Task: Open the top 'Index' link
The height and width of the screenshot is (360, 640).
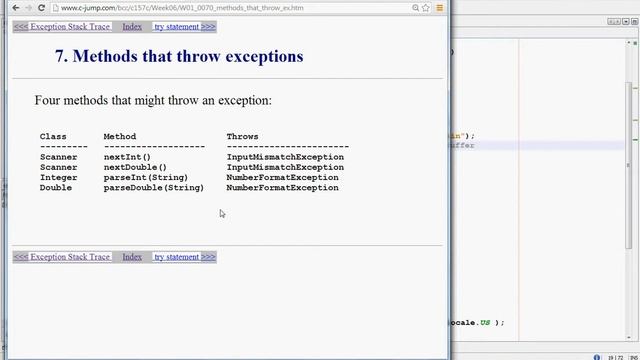Action: (132, 27)
